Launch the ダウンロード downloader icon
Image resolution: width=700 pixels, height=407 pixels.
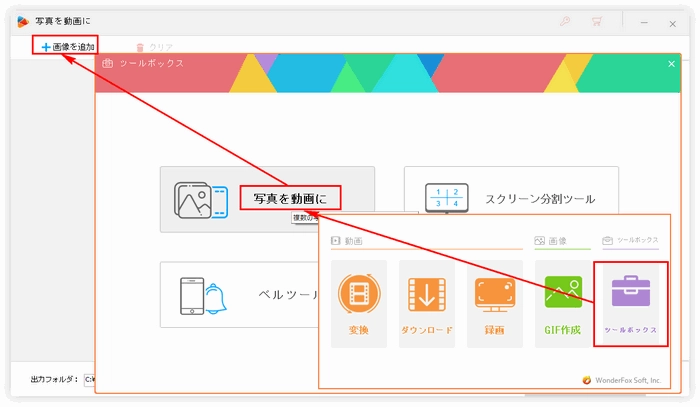[426, 297]
